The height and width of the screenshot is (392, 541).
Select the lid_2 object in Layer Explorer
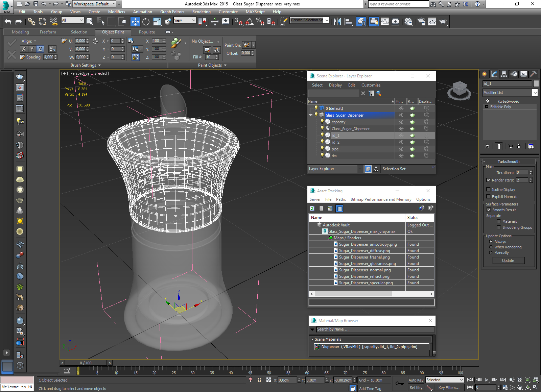tap(335, 142)
